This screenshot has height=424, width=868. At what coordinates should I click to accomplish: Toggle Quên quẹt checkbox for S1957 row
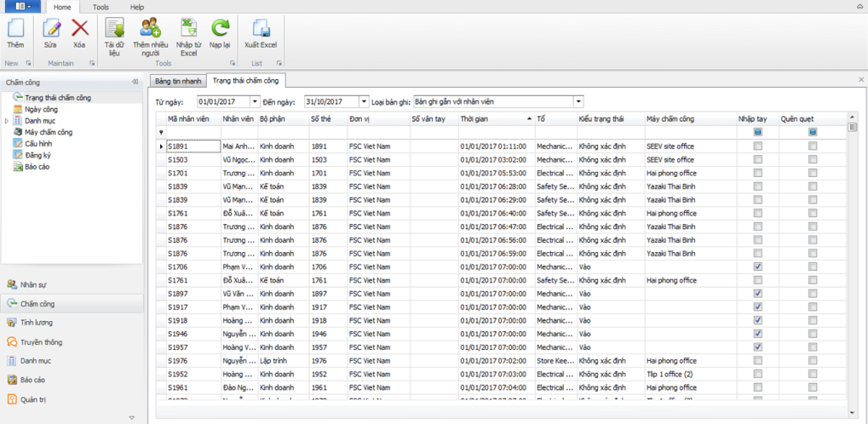click(x=812, y=347)
